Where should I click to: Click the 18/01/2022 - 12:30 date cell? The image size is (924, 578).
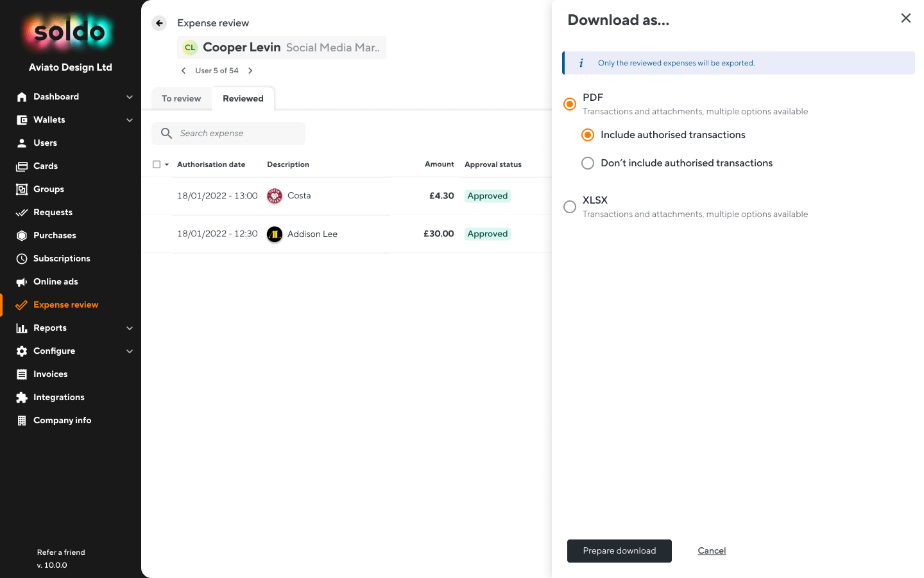coord(218,234)
